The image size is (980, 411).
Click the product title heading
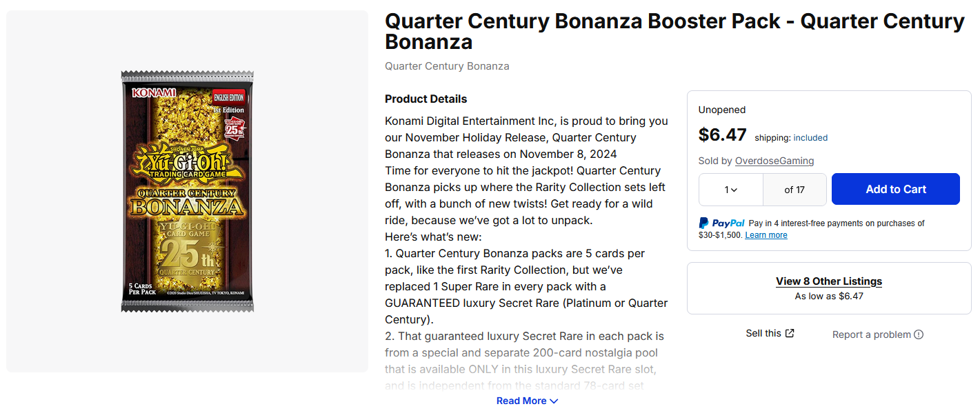[674, 31]
